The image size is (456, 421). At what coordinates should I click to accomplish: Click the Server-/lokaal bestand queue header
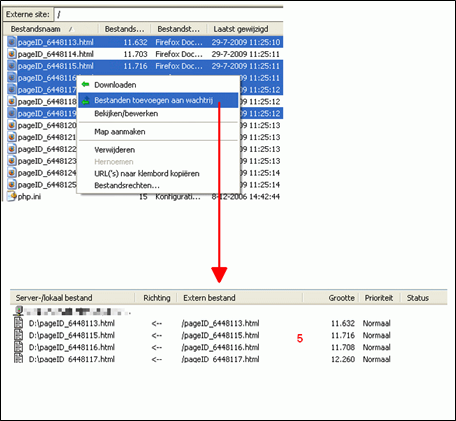pyautogui.click(x=73, y=298)
